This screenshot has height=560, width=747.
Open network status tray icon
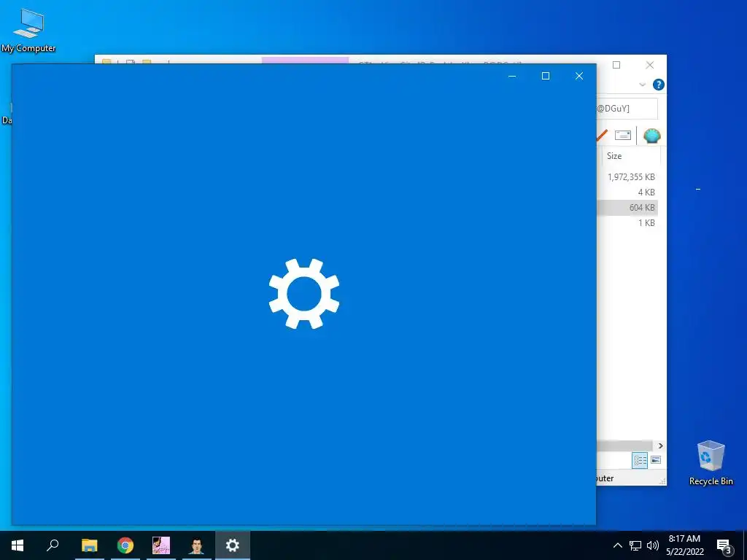pos(635,545)
